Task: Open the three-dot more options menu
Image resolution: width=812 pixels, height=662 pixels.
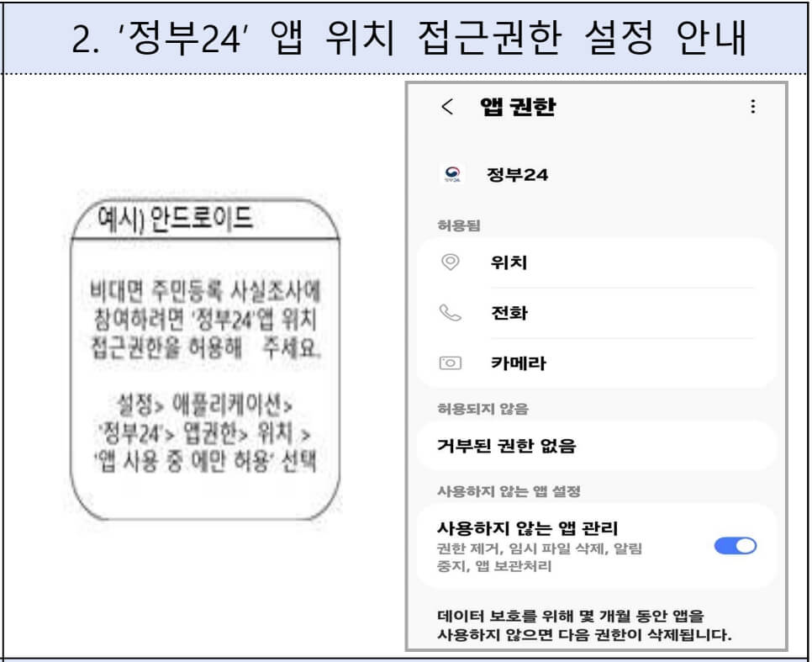Action: coord(752,106)
